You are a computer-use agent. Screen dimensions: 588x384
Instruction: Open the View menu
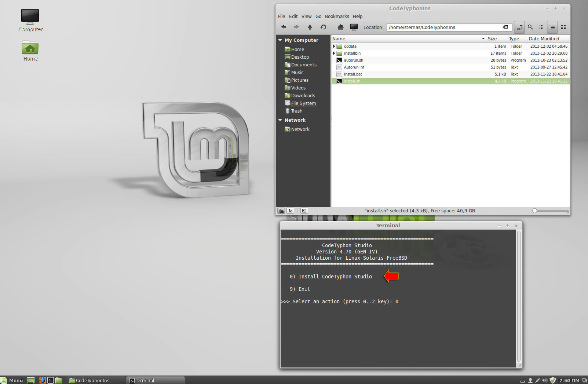tap(306, 17)
